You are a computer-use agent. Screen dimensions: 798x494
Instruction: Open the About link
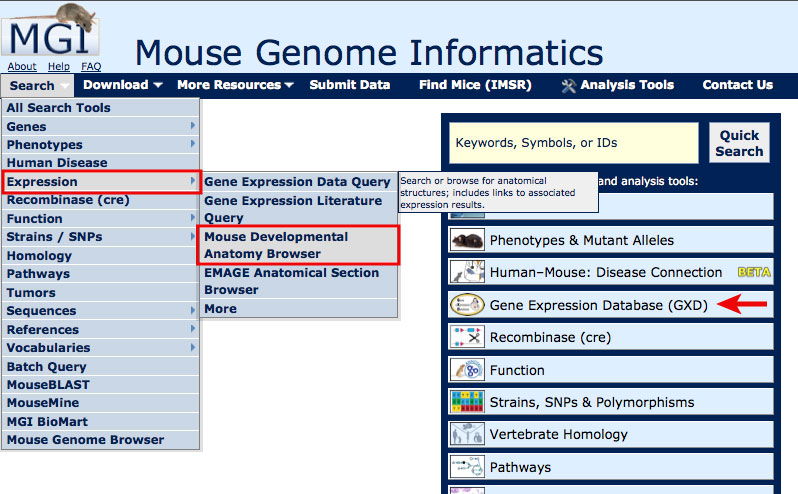tap(22, 66)
